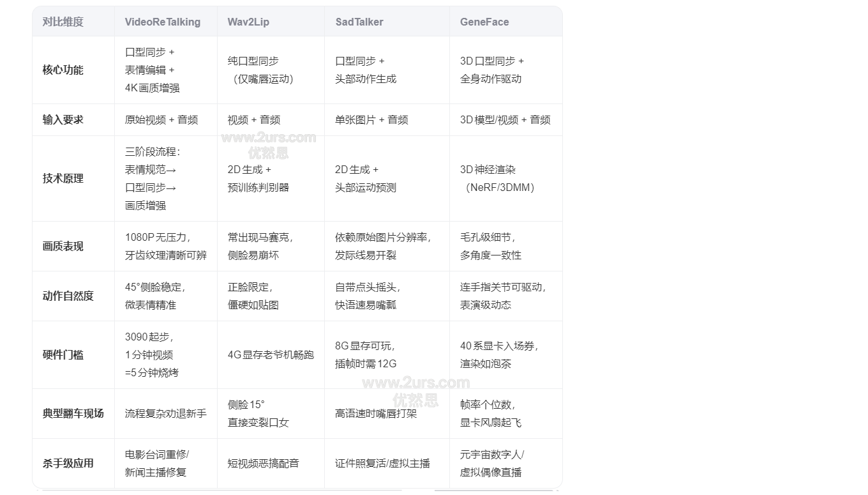Click the Wav2Lip column header
868x495 pixels.
pos(271,22)
